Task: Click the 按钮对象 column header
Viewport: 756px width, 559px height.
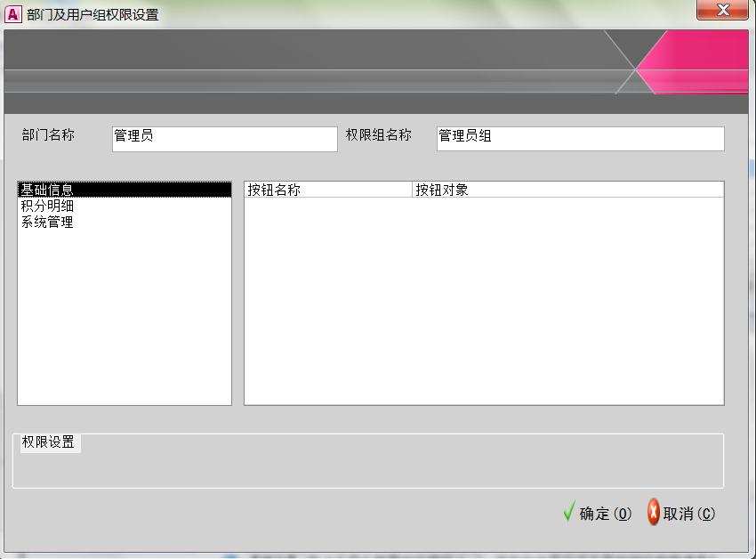Action: tap(568, 190)
